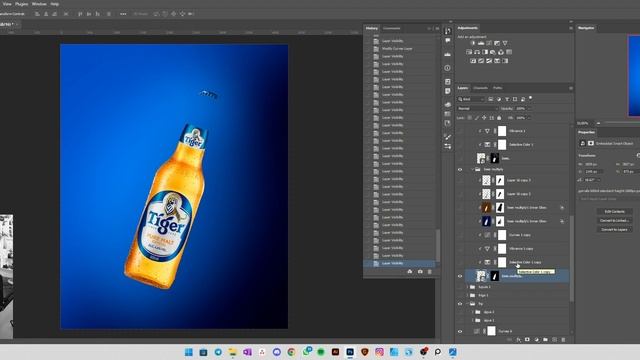The height and width of the screenshot is (360, 640).
Task: Filter layers for type layers
Action: tap(507, 99)
